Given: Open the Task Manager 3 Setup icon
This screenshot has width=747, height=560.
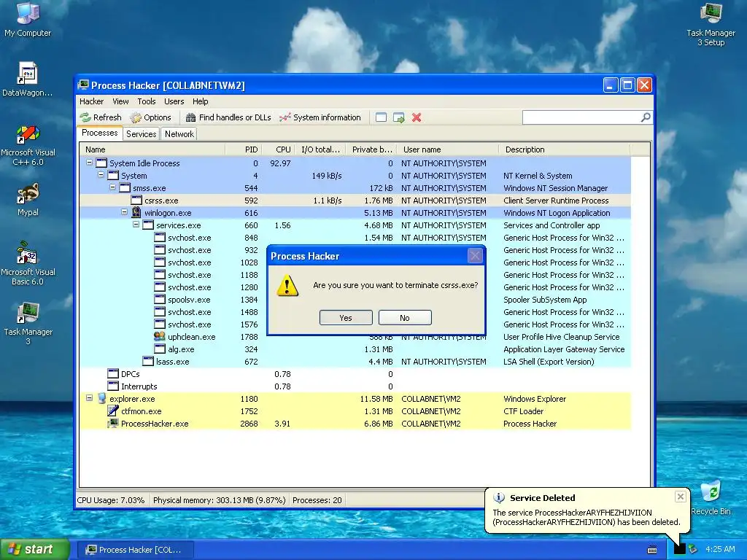Looking at the screenshot, I should pyautogui.click(x=711, y=24).
